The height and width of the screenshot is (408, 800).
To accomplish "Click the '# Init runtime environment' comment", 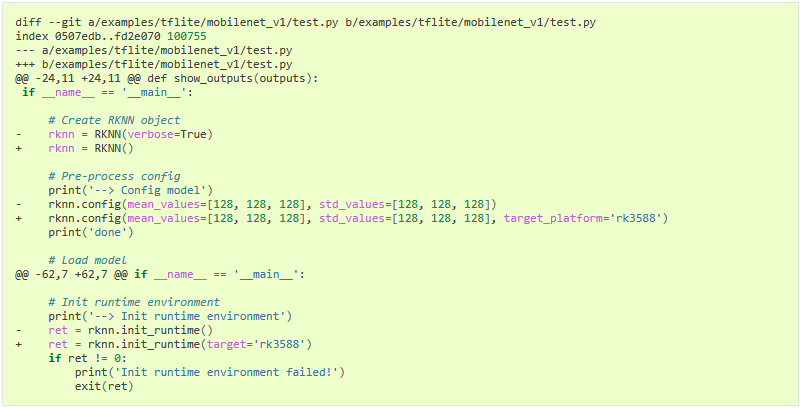I will 134,302.
